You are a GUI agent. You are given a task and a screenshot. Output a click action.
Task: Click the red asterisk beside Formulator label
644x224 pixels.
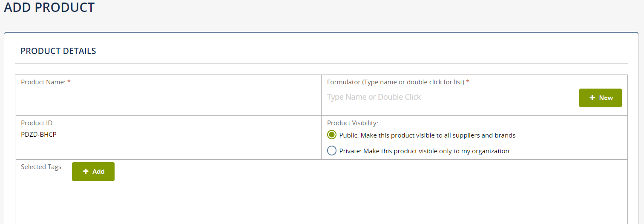(468, 82)
